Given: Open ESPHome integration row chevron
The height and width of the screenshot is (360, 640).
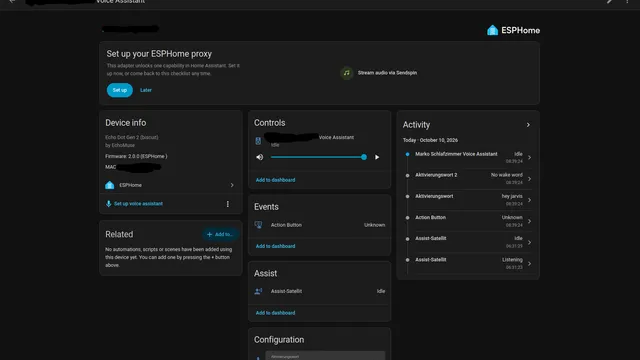Looking at the screenshot, I should click(x=232, y=185).
